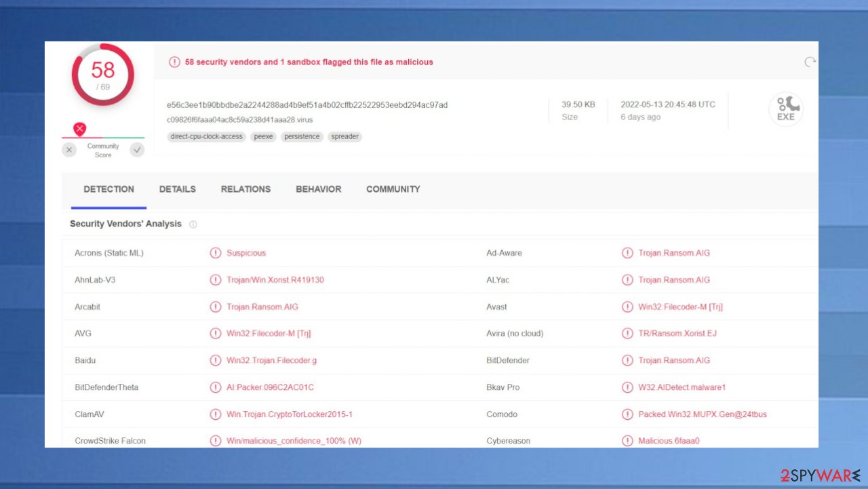The width and height of the screenshot is (868, 489).
Task: Click warning icon for Baidu detection
Action: [x=216, y=360]
